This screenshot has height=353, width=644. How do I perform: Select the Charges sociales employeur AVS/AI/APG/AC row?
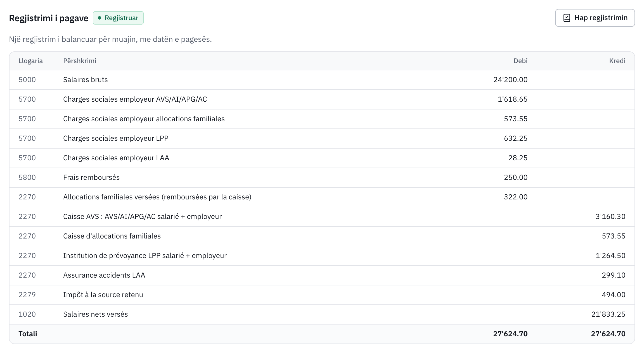[x=322, y=99]
